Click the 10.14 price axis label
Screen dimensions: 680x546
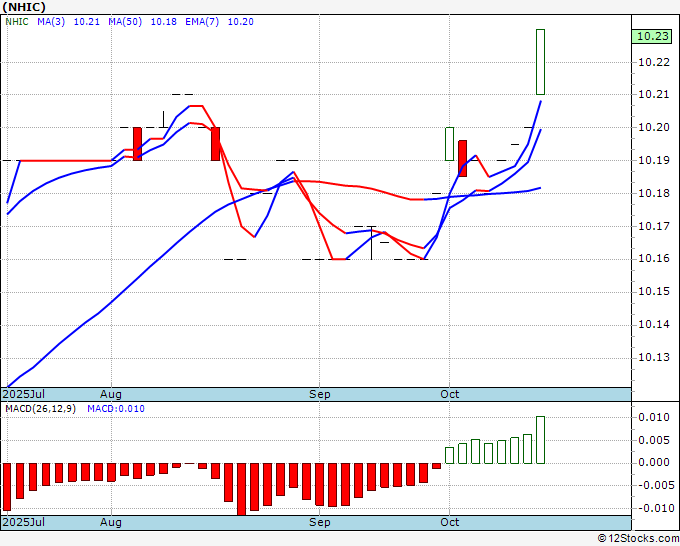pos(654,324)
